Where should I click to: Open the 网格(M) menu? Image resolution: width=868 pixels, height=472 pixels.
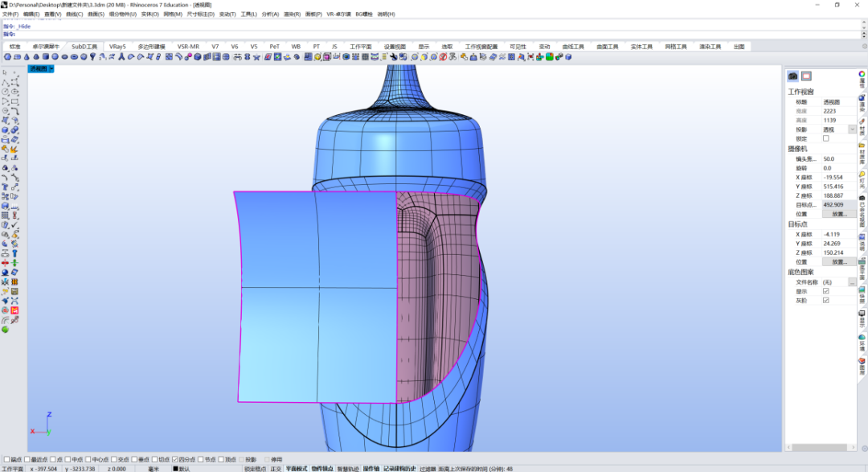click(173, 14)
